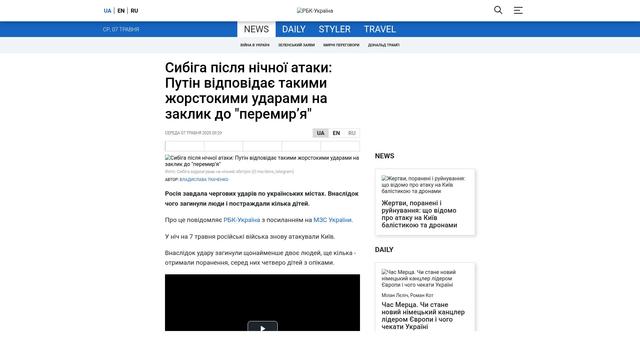Screen dimensions: 640x360
Task: Switch article language to EN
Action: 336,133
